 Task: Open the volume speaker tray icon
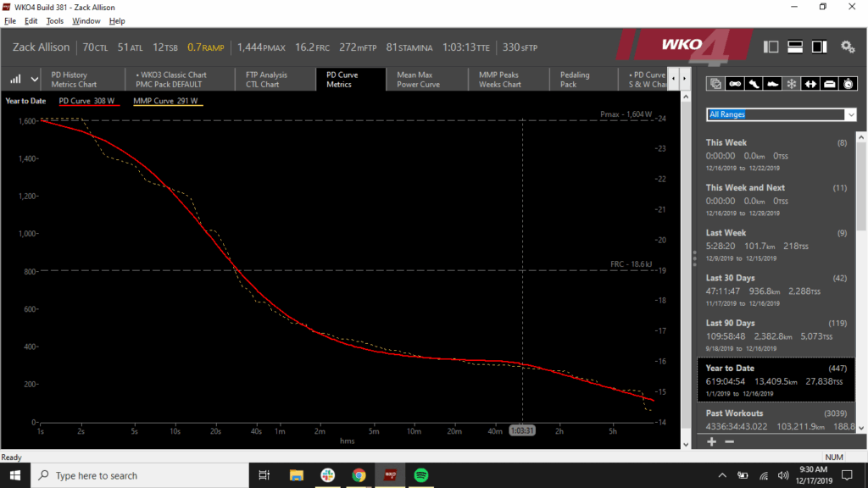(x=782, y=475)
